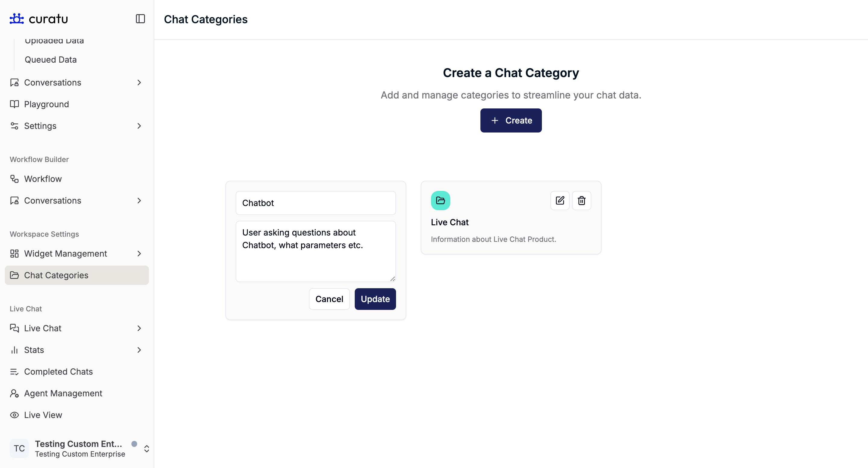Edit the Live Chat category
868x468 pixels.
pyautogui.click(x=560, y=201)
